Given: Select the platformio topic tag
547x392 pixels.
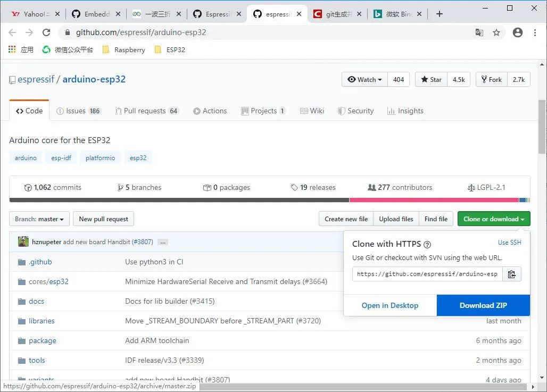Looking at the screenshot, I should pyautogui.click(x=100, y=158).
